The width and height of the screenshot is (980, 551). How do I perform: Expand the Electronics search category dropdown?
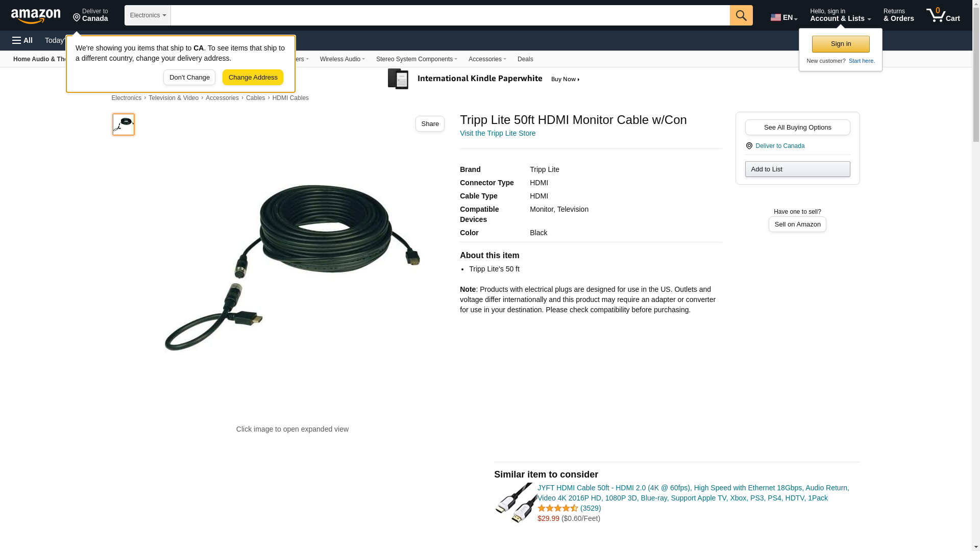pyautogui.click(x=148, y=15)
